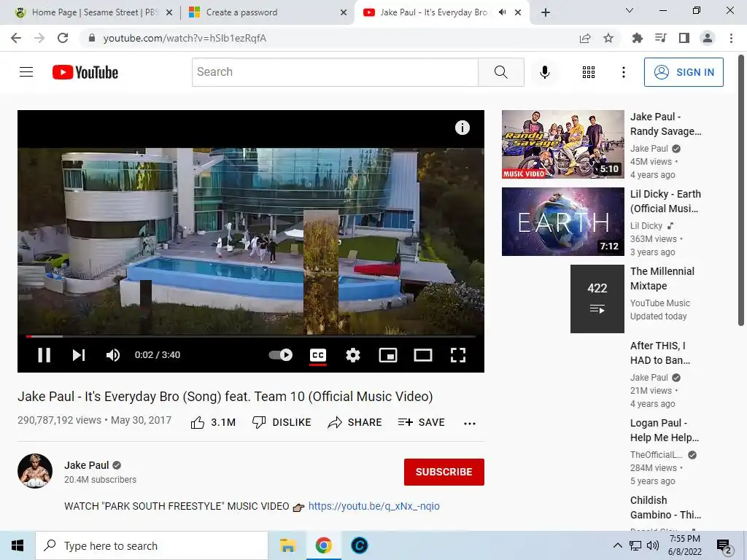Mute tab via speaker icon

pos(502,12)
